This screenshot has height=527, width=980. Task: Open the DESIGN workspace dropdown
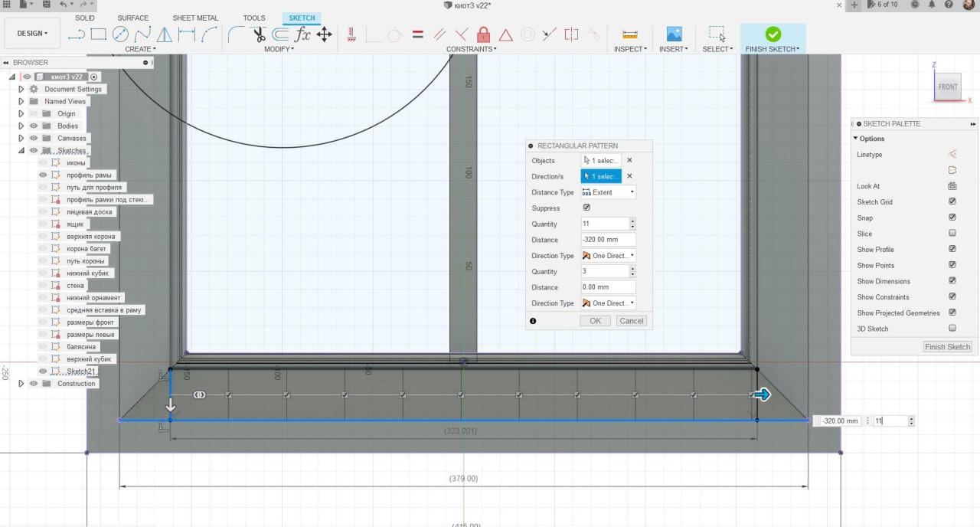coord(32,34)
